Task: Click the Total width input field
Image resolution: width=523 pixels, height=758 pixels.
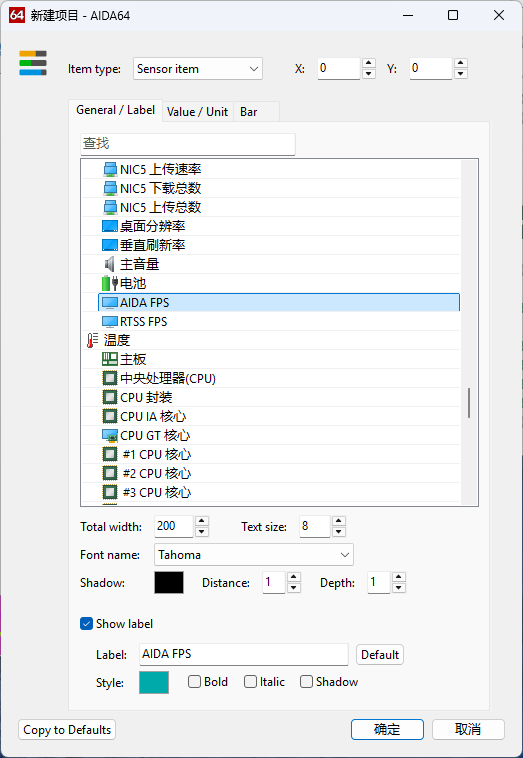Action: pos(174,526)
